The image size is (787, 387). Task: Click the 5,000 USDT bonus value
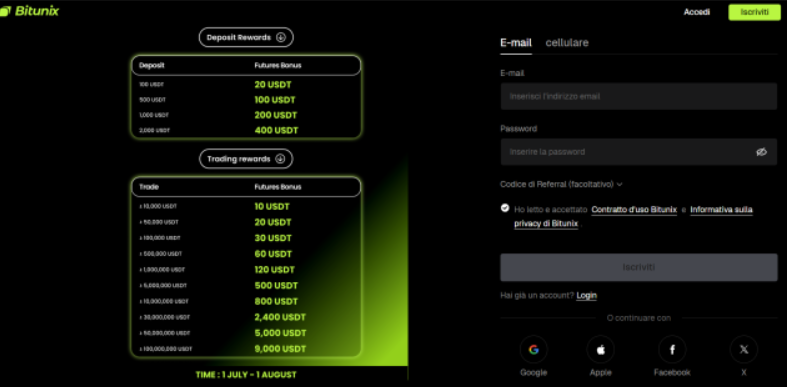pos(280,333)
